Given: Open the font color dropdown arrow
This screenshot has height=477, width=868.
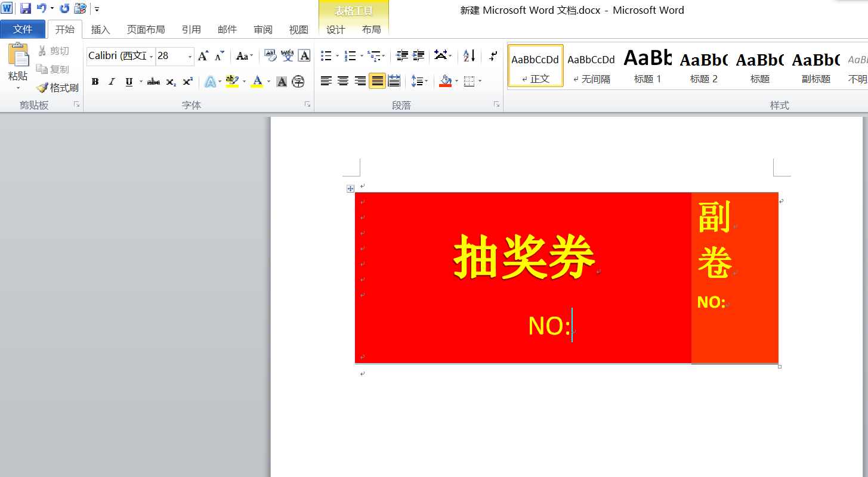Looking at the screenshot, I should (x=268, y=82).
